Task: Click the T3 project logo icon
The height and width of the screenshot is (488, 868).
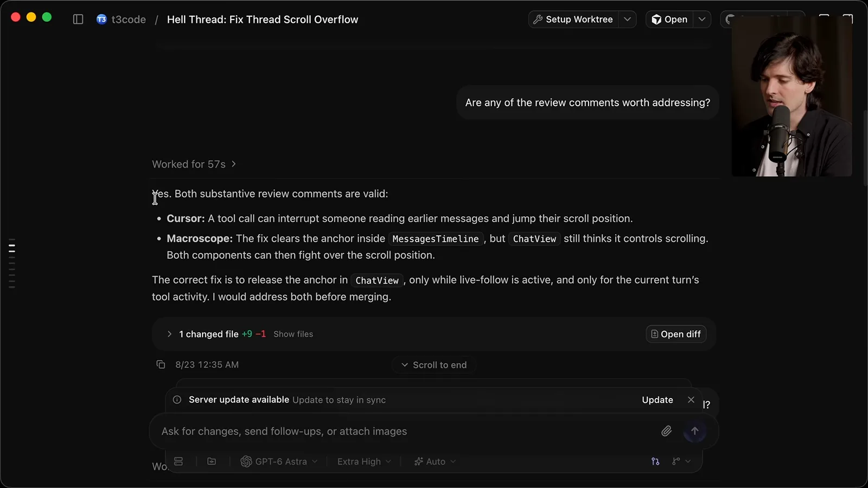Action: tap(101, 20)
